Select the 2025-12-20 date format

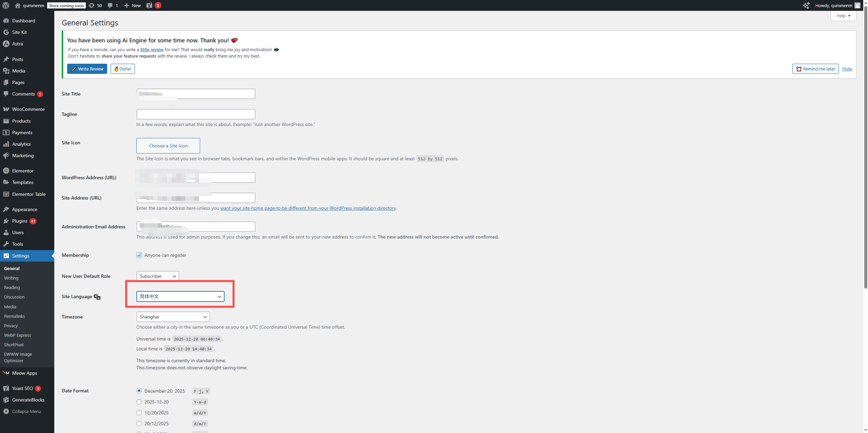[x=139, y=401]
